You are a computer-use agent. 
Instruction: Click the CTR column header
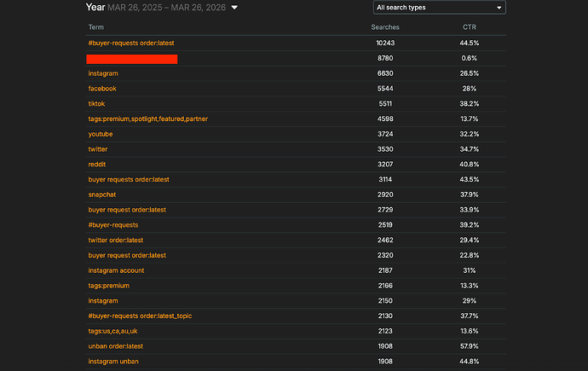[x=470, y=27]
